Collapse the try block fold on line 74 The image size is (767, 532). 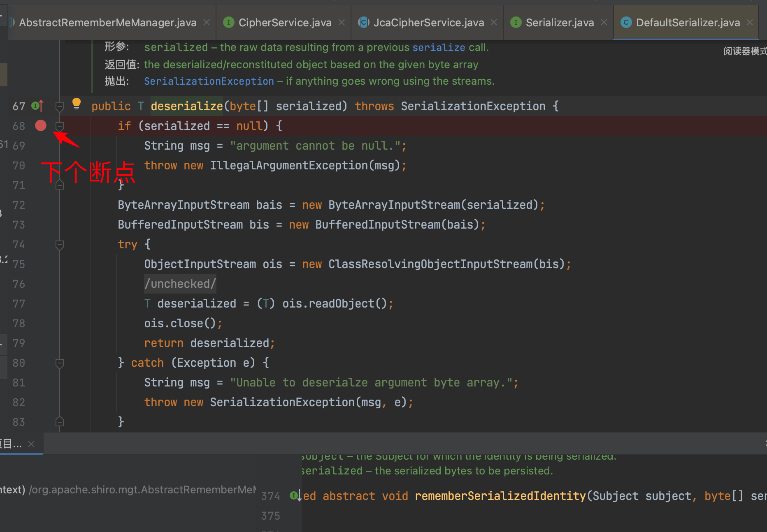pos(60,245)
